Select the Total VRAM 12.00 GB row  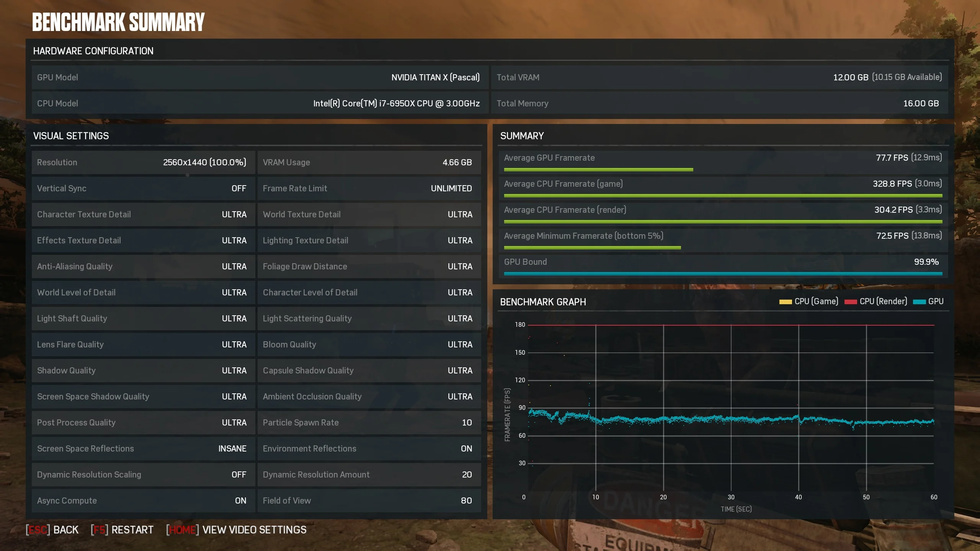(720, 78)
